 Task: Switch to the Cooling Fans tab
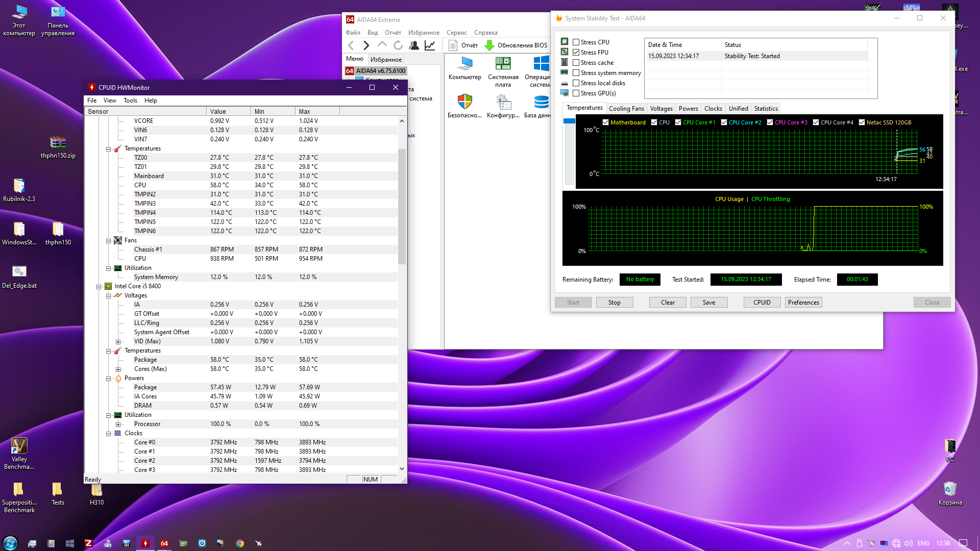tap(626, 109)
